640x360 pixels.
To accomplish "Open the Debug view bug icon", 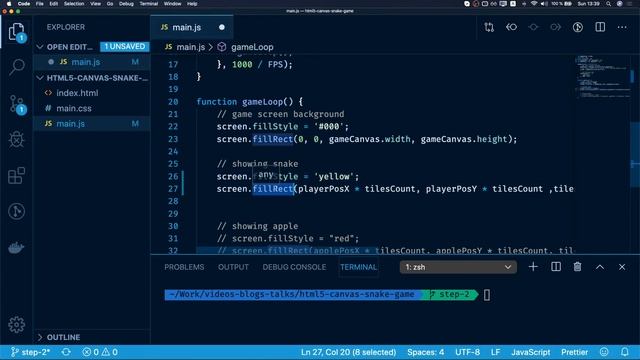I will click(17, 140).
